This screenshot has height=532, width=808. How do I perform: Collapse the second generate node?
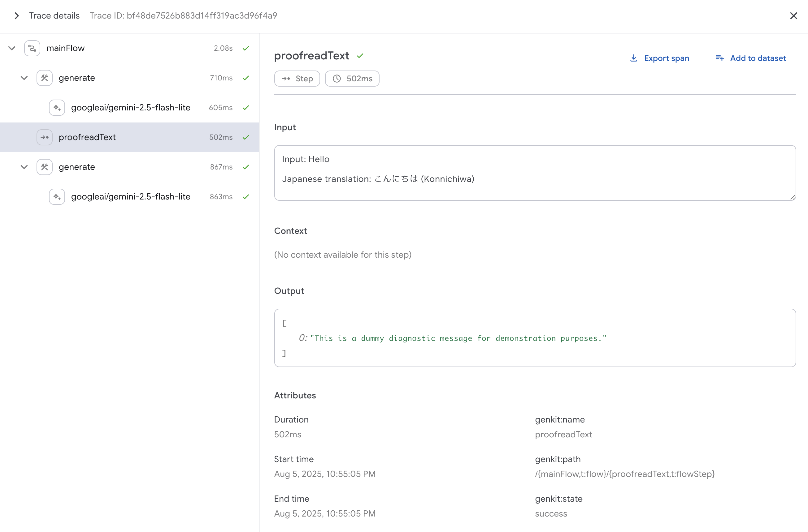point(24,167)
